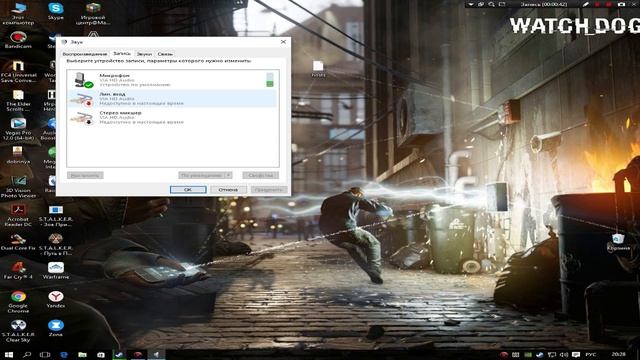Viewport: 640px width, 360px height.
Task: Switch to the Связь tab
Action: pyautogui.click(x=165, y=54)
